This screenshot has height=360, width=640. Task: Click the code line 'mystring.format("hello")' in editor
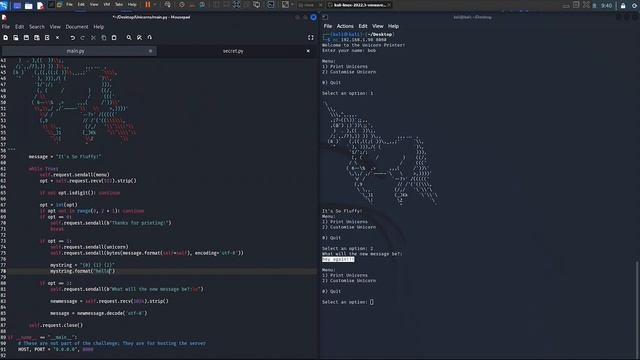point(82,271)
